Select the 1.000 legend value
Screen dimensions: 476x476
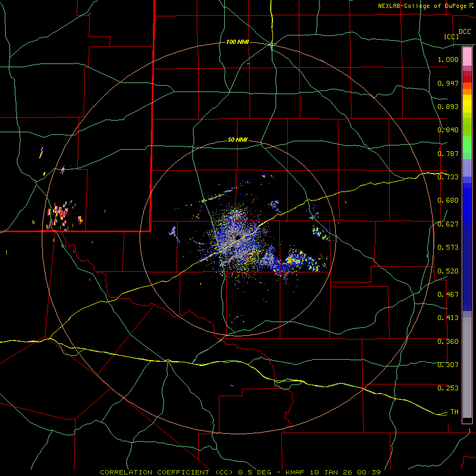[448, 59]
